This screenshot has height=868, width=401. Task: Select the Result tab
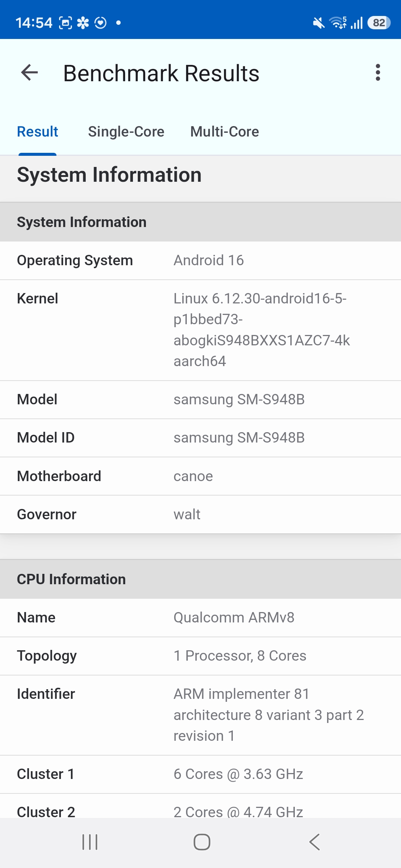[x=38, y=132]
